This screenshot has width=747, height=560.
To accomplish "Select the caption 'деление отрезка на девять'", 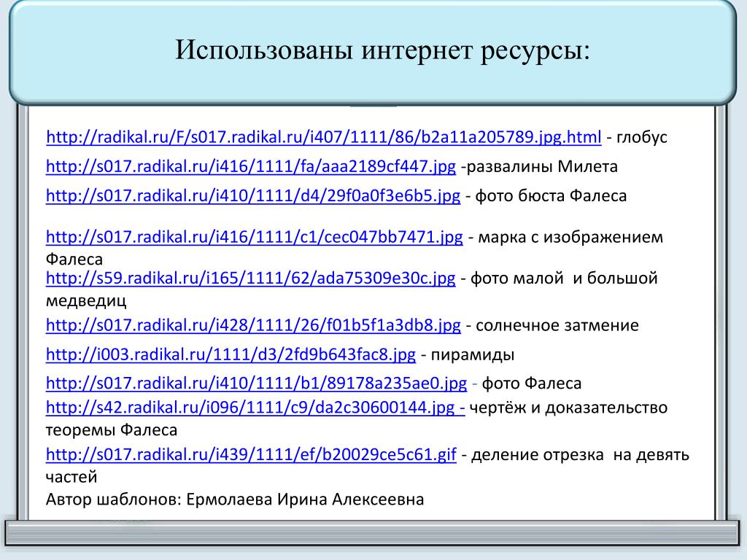I will pos(580,455).
